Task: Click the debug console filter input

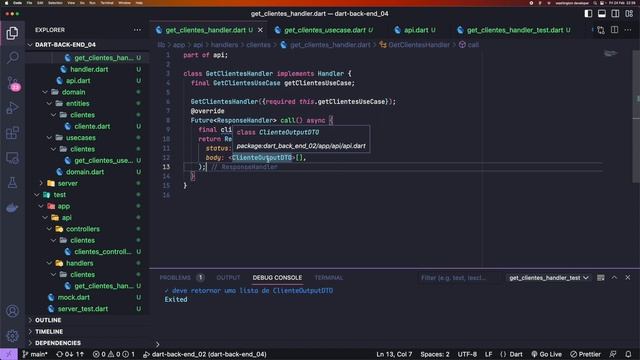Action: click(x=459, y=278)
